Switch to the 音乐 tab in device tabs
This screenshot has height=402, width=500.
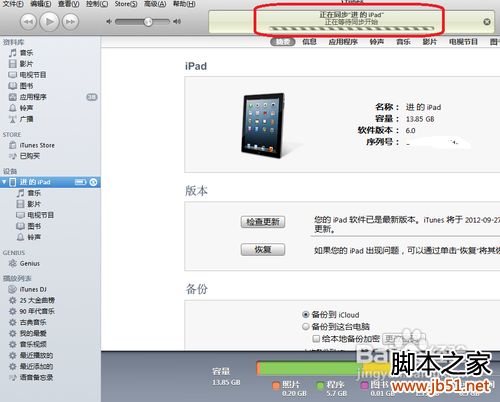(x=403, y=42)
